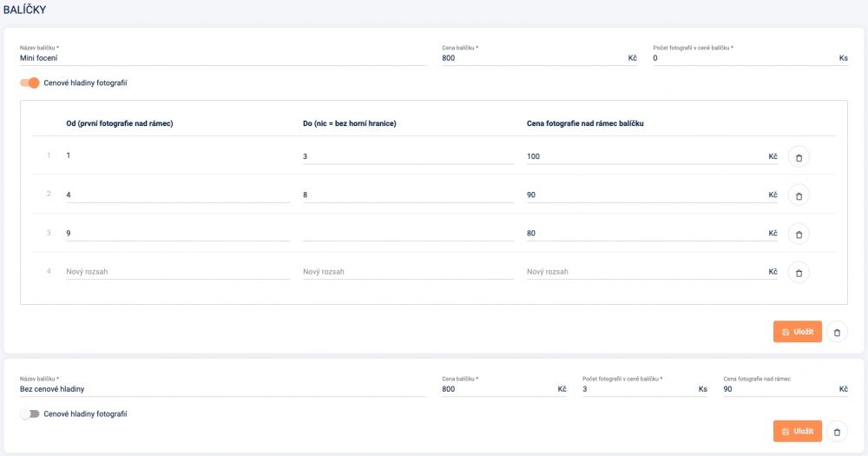The height and width of the screenshot is (456, 868).
Task: Remove price tier row 3
Action: click(x=799, y=234)
